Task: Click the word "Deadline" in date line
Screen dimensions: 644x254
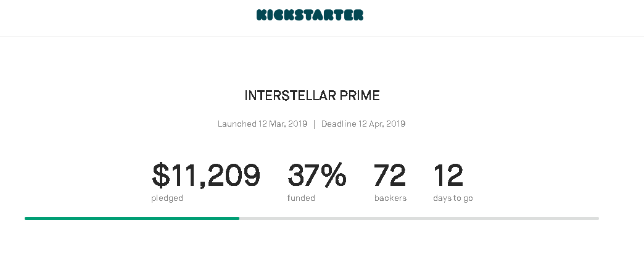Action: (x=339, y=124)
